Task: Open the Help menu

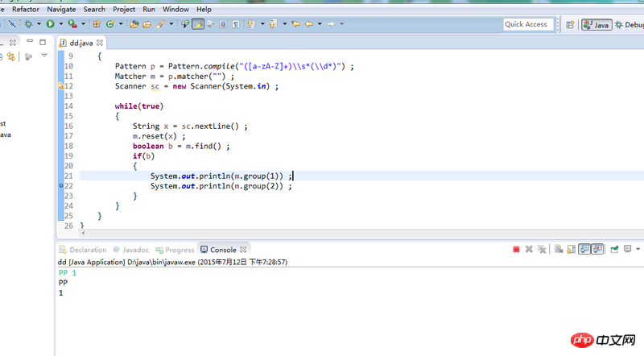Action: click(x=204, y=9)
